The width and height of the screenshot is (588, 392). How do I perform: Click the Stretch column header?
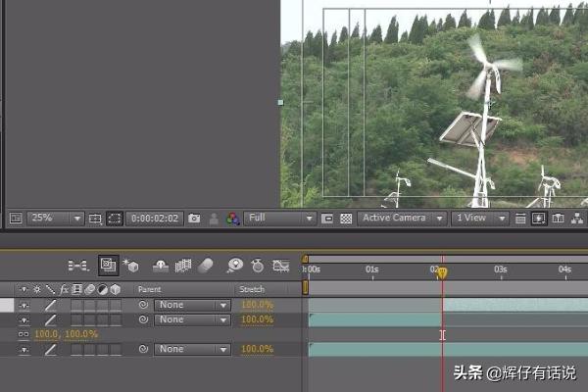(252, 290)
